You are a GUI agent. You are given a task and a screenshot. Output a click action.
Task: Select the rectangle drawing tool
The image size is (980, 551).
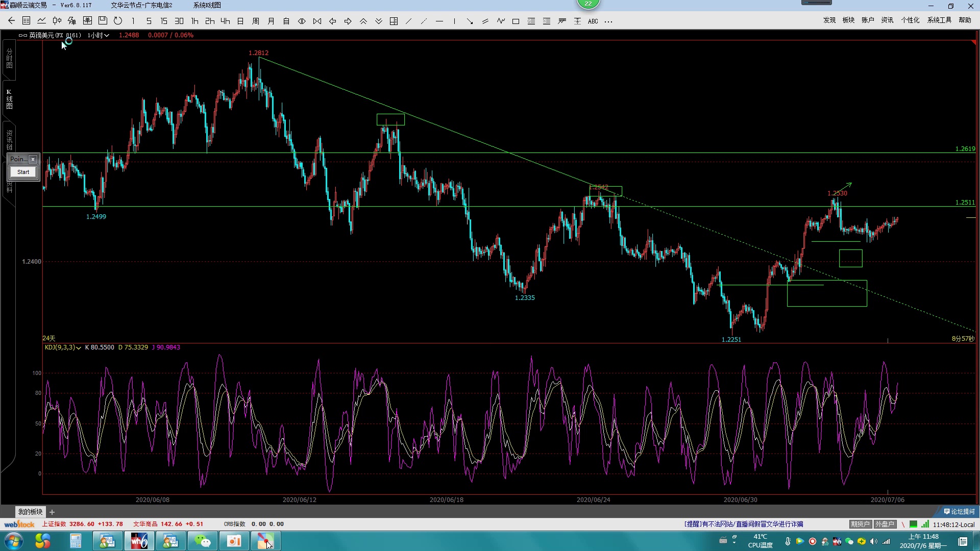click(x=516, y=21)
